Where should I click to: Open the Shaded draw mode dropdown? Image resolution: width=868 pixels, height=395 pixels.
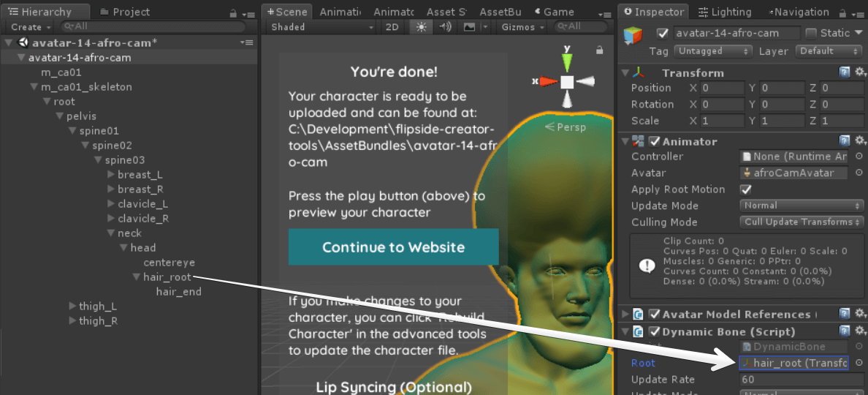[x=322, y=26]
